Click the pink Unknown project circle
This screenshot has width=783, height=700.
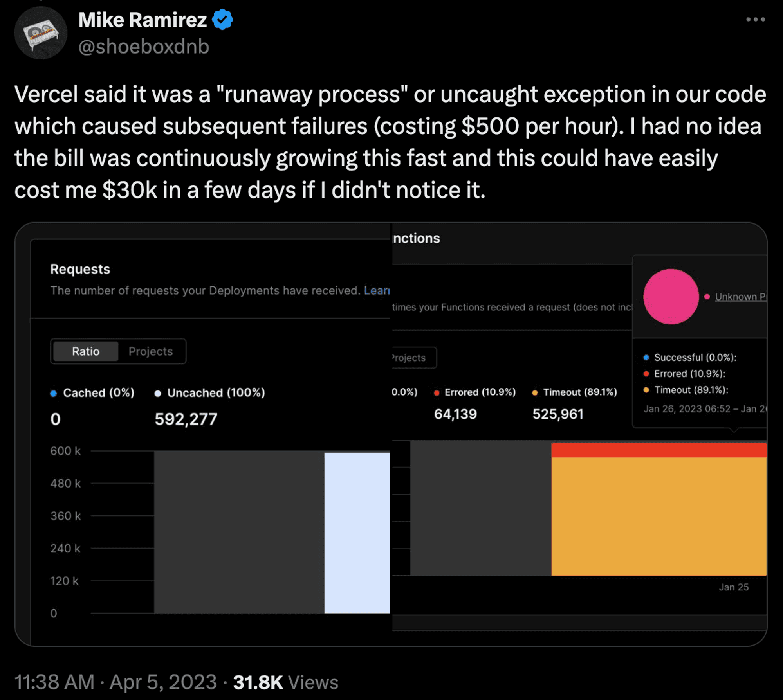671,297
